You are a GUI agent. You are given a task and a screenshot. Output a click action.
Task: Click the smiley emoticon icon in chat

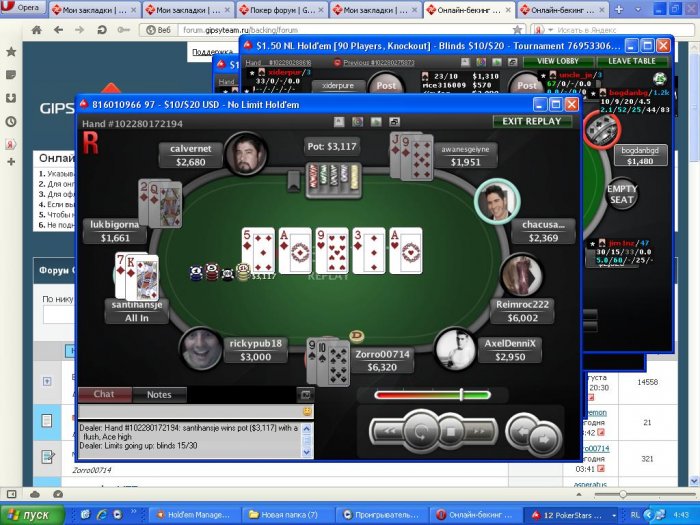click(x=307, y=411)
